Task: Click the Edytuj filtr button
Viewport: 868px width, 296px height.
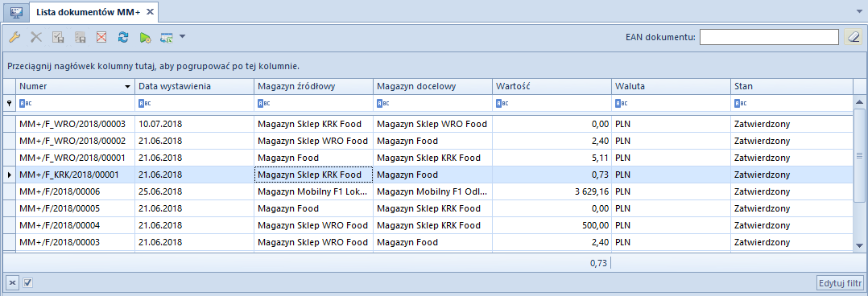Action: pos(841,282)
